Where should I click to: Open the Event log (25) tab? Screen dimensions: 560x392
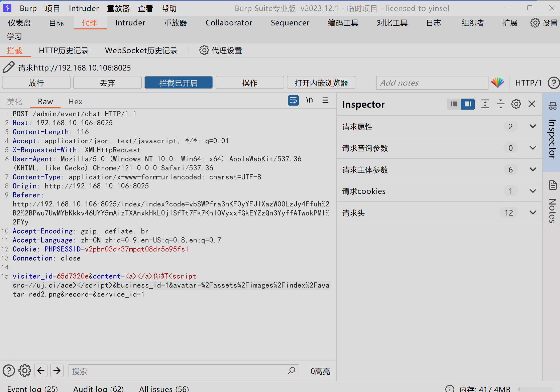click(32, 388)
